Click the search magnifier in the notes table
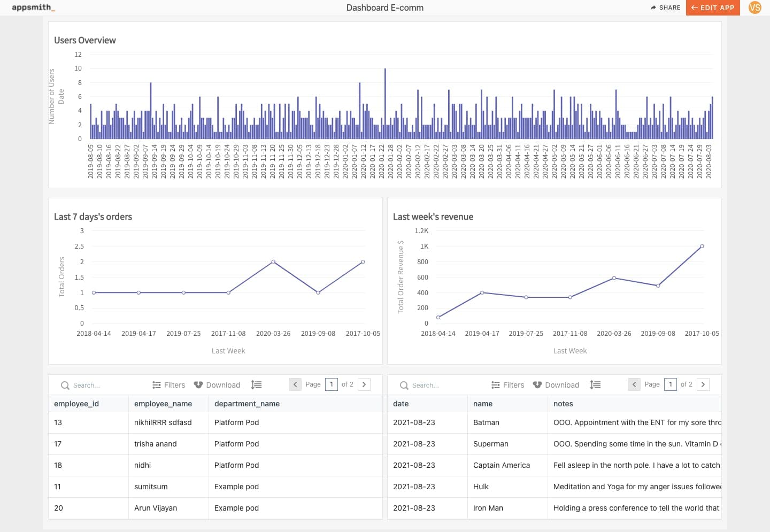 point(403,385)
